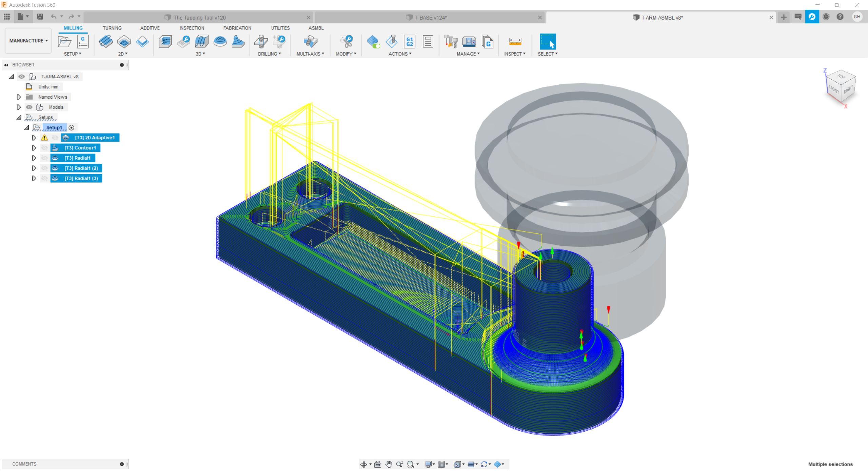This screenshot has height=471, width=868.
Task: Click the Setup Sheet icon
Action: pos(428,42)
